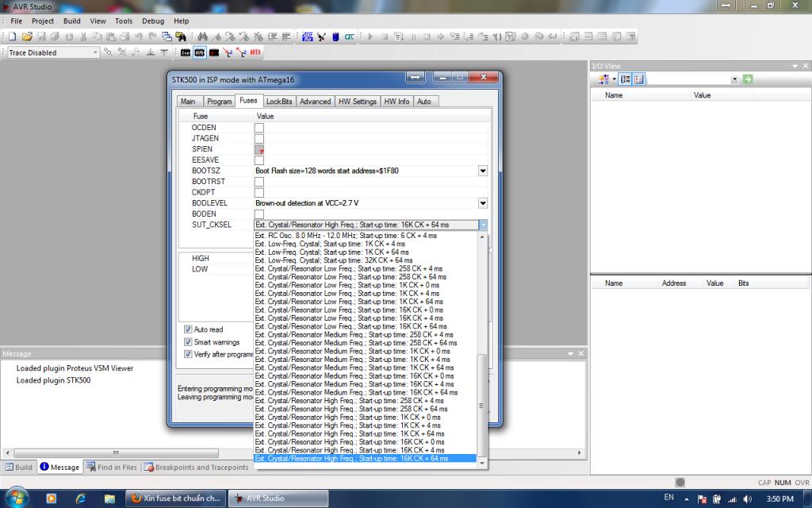This screenshot has height=508, width=812.
Task: Click the I/O View filter tools icon
Action: [x=603, y=79]
